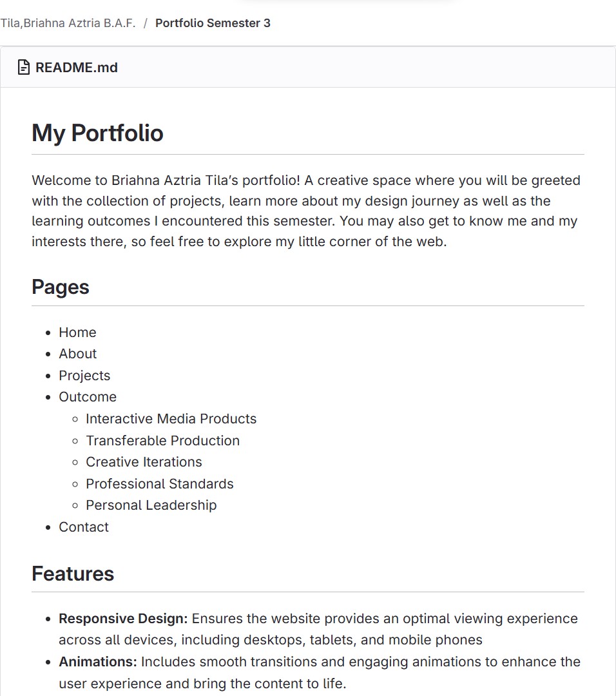Select the Home list item

[77, 333]
